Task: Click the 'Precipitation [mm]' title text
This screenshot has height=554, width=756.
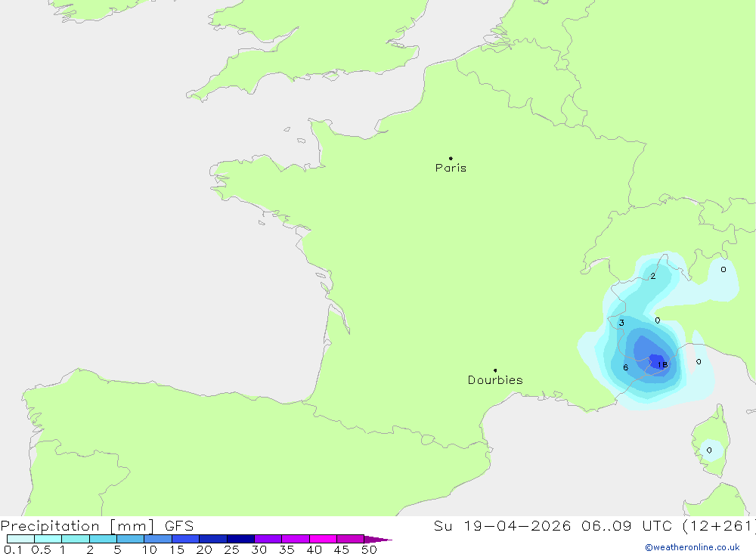Action: pos(77,526)
